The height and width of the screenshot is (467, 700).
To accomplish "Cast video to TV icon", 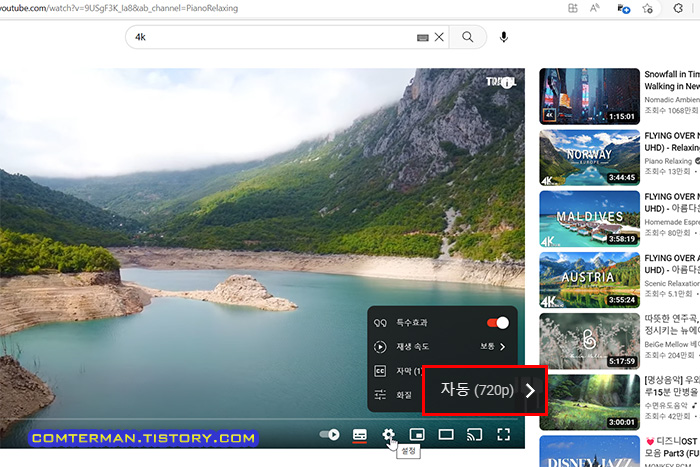I will click(475, 434).
